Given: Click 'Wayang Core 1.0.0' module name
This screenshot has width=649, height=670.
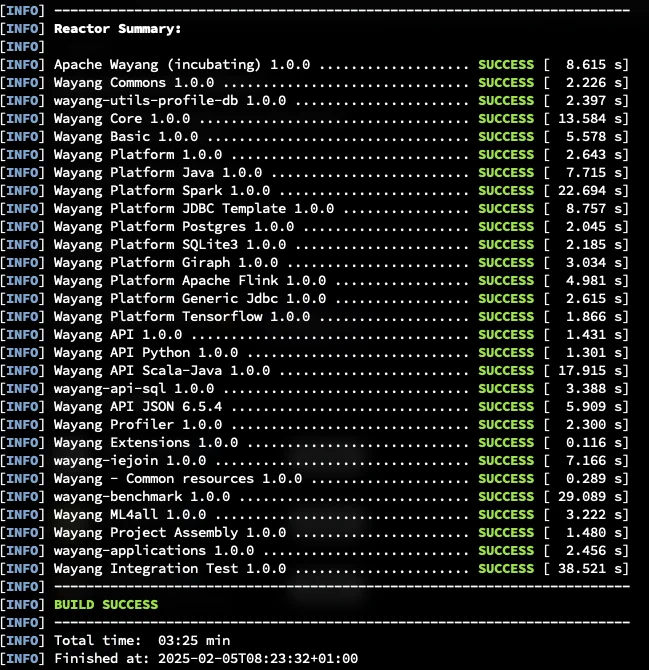Looking at the screenshot, I should click(122, 118).
